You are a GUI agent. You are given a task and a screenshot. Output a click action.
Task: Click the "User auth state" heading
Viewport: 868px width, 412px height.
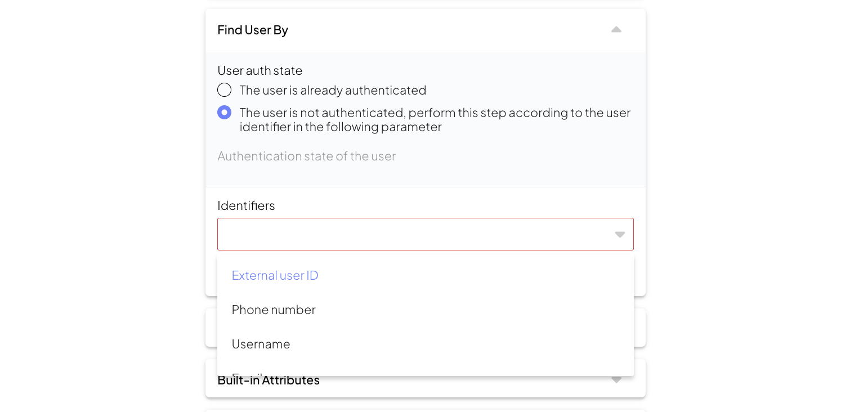(260, 70)
